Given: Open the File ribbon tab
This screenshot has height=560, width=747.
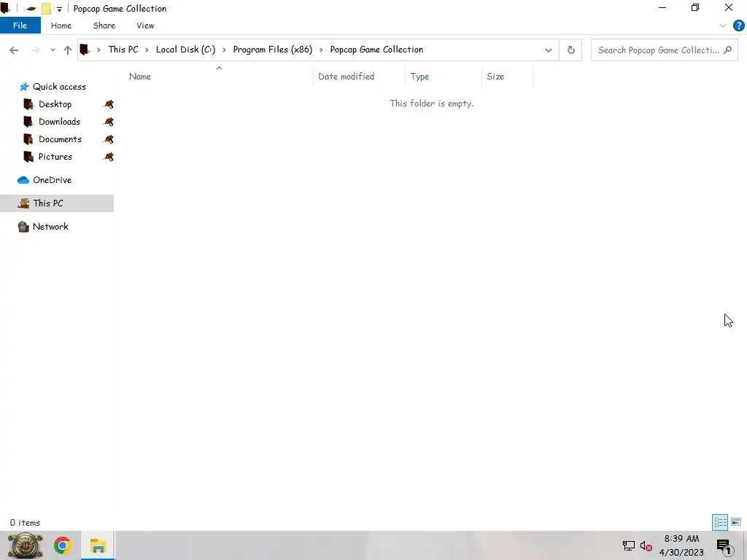Looking at the screenshot, I should pyautogui.click(x=20, y=26).
